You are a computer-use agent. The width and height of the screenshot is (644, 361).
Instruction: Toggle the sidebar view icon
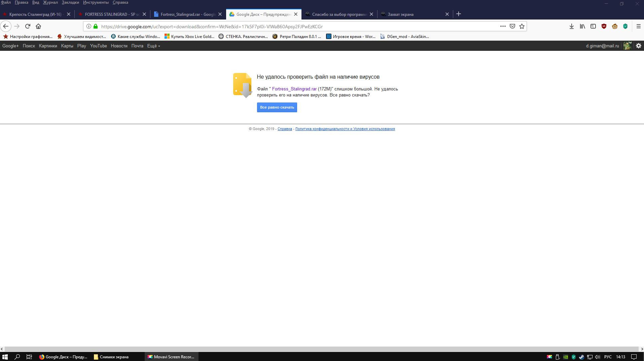593,26
